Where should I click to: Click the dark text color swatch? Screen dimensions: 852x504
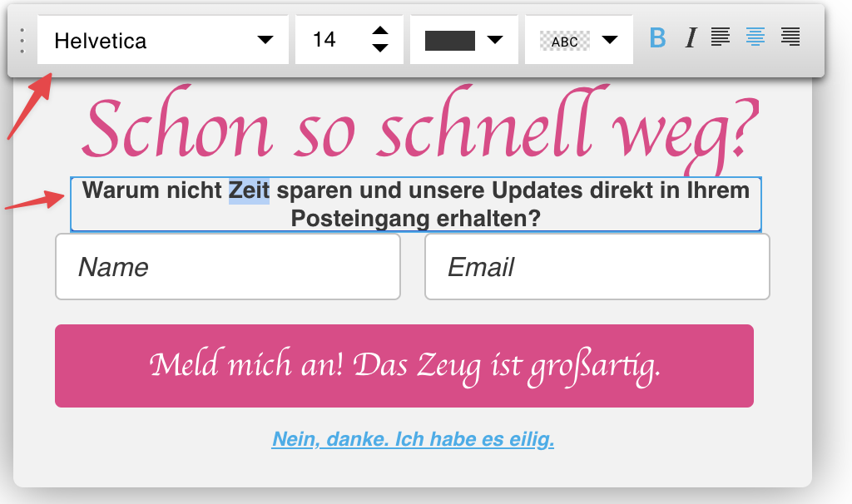click(x=450, y=41)
